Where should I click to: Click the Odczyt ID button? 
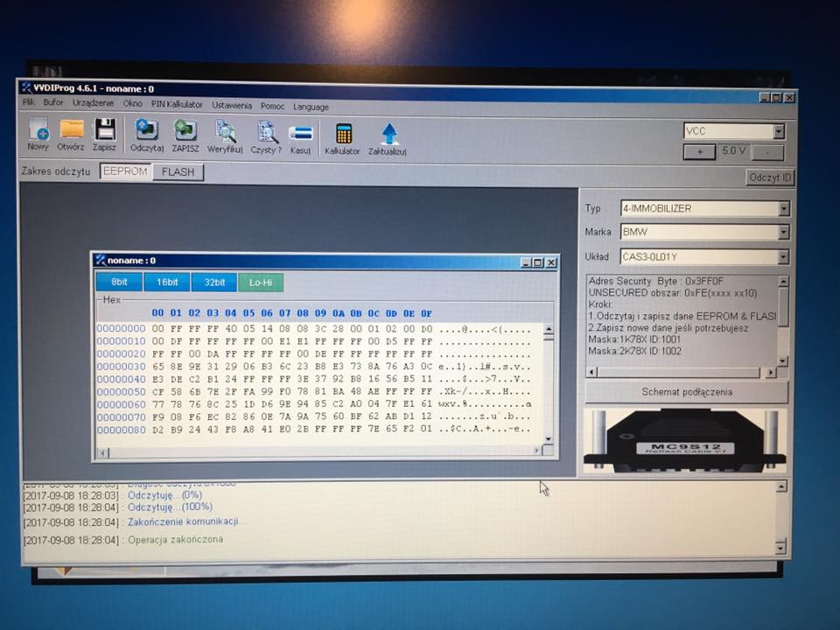tap(770, 178)
